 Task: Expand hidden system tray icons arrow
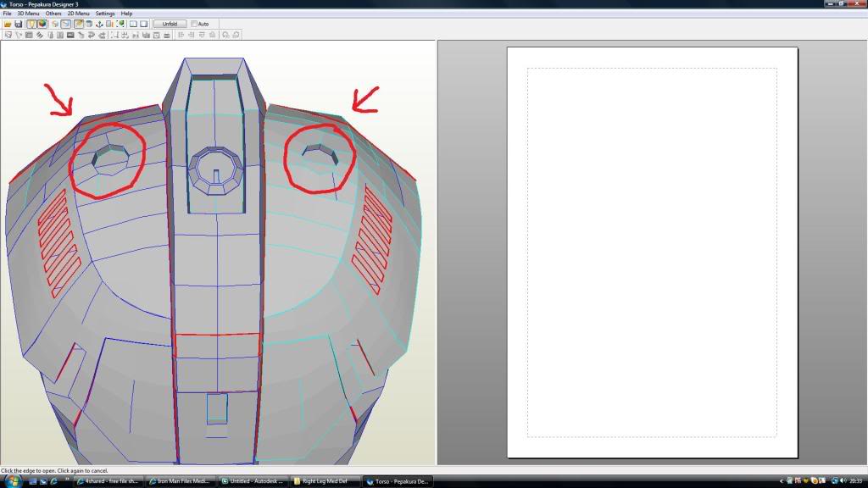(x=781, y=481)
